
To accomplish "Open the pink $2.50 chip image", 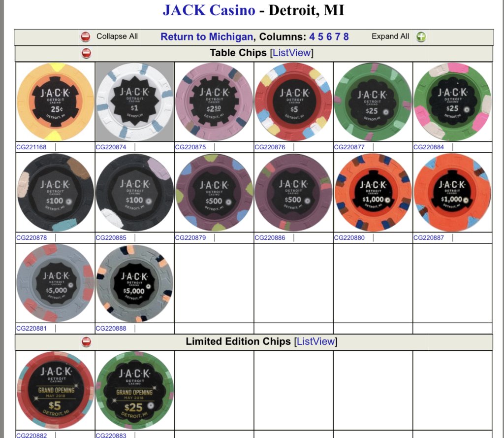I will (214, 101).
